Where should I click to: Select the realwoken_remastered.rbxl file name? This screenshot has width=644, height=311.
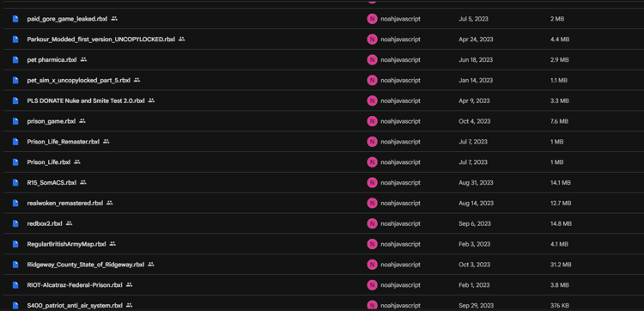(65, 203)
